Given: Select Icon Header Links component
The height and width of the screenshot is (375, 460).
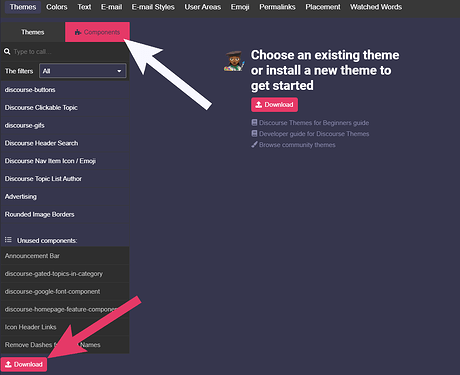Looking at the screenshot, I should point(65,327).
